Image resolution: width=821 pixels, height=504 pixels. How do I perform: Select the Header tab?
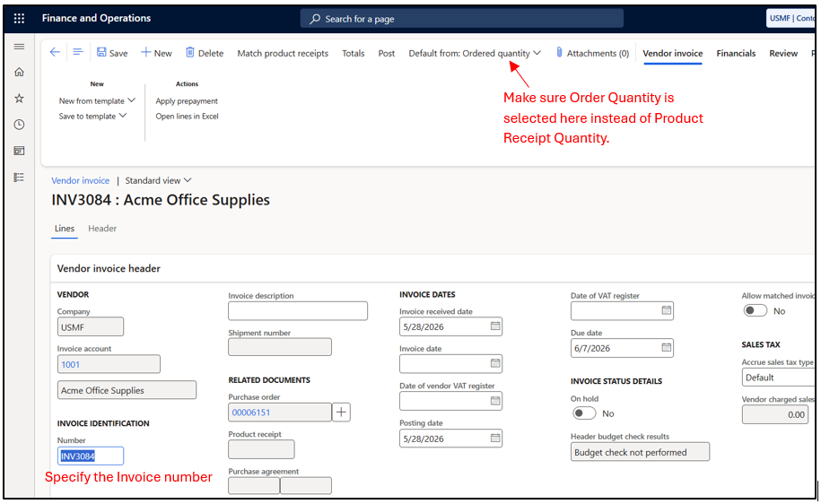click(x=102, y=229)
